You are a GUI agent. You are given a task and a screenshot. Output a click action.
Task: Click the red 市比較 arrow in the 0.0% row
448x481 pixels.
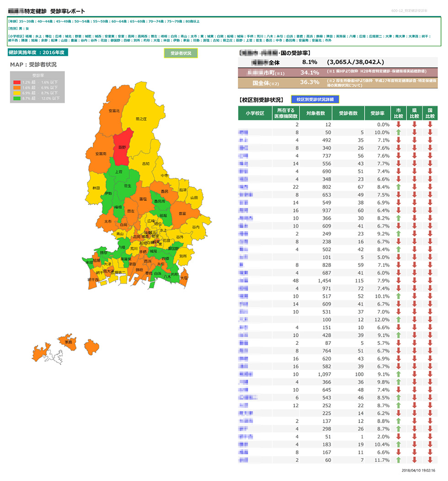tap(398, 125)
